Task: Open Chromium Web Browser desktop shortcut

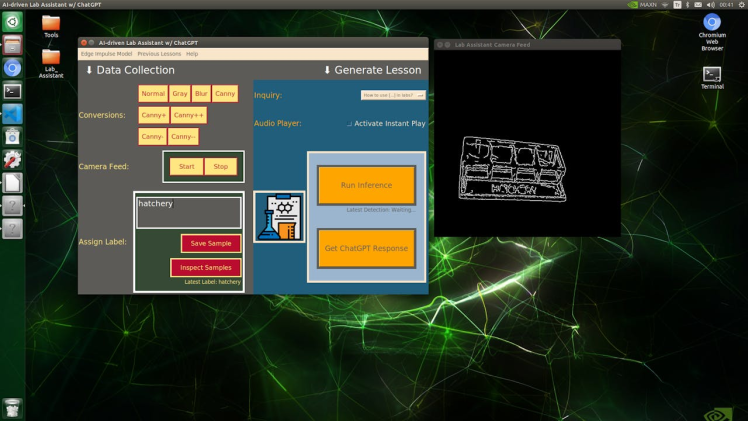Action: point(712,32)
